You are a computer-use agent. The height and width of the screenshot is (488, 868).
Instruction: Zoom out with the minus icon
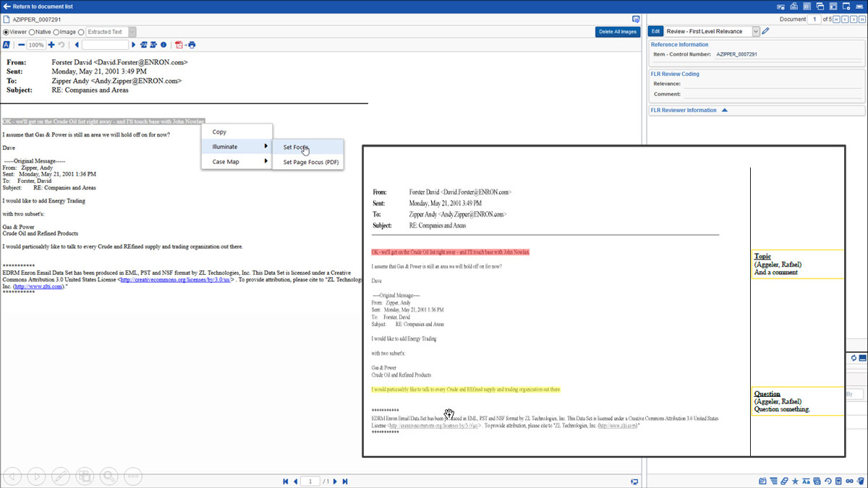pos(22,45)
